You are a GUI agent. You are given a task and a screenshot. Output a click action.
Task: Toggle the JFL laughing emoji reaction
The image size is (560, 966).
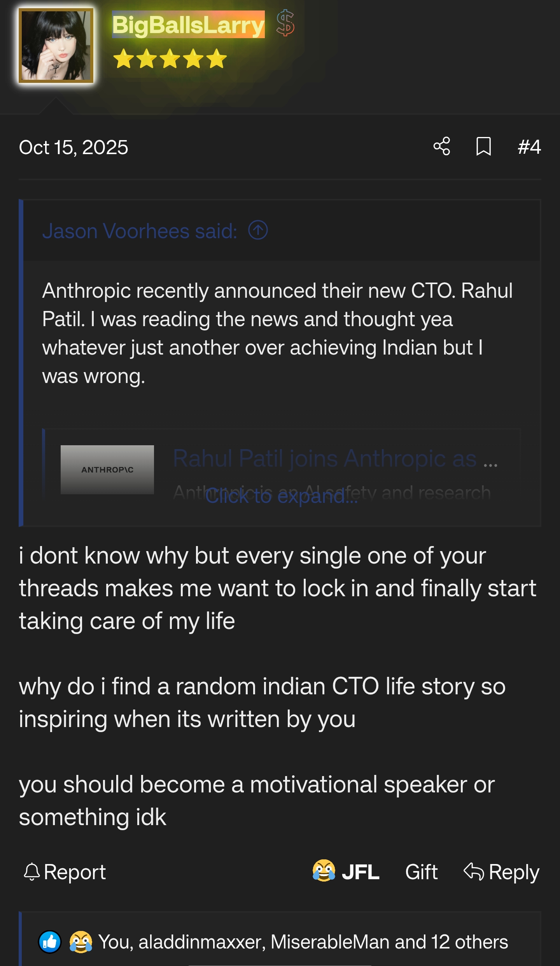point(346,872)
